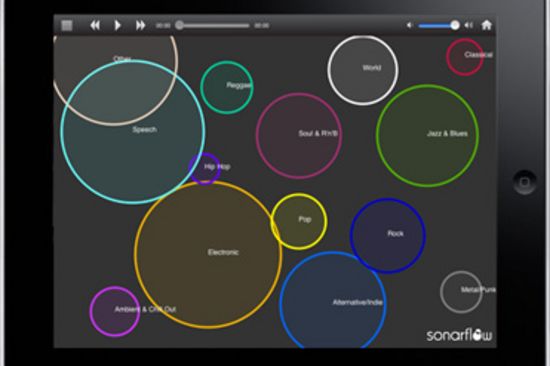The image size is (550, 366).
Task: Click the volume slider handle
Action: [x=455, y=25]
